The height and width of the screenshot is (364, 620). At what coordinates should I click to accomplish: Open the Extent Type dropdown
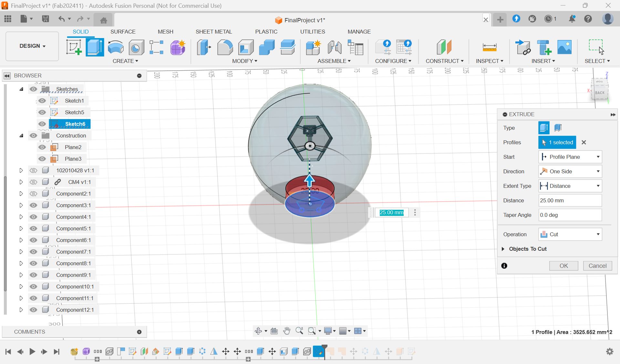pos(570,186)
